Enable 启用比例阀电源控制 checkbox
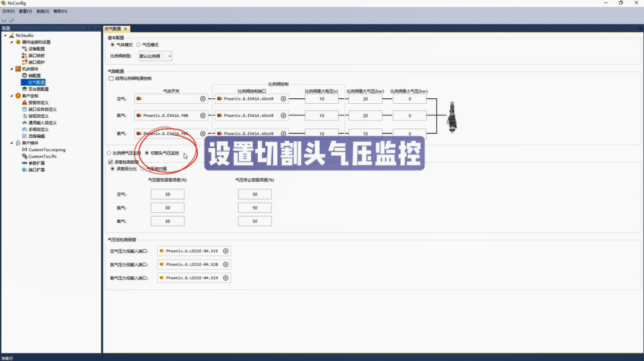The width and height of the screenshot is (644, 361). 111,79
